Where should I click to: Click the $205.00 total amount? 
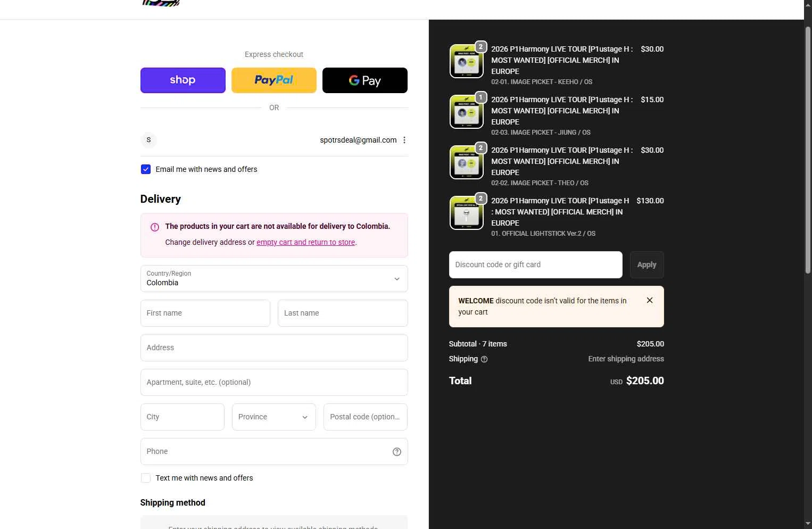click(645, 381)
